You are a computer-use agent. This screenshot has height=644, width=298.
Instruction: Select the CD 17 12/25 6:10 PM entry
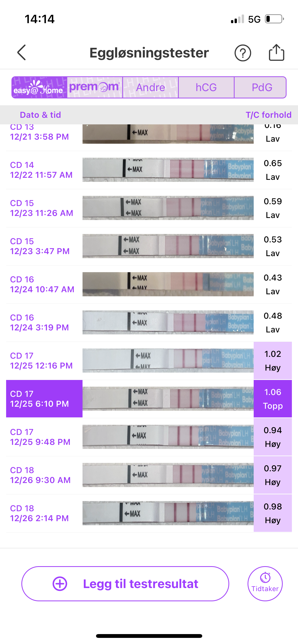coord(44,399)
